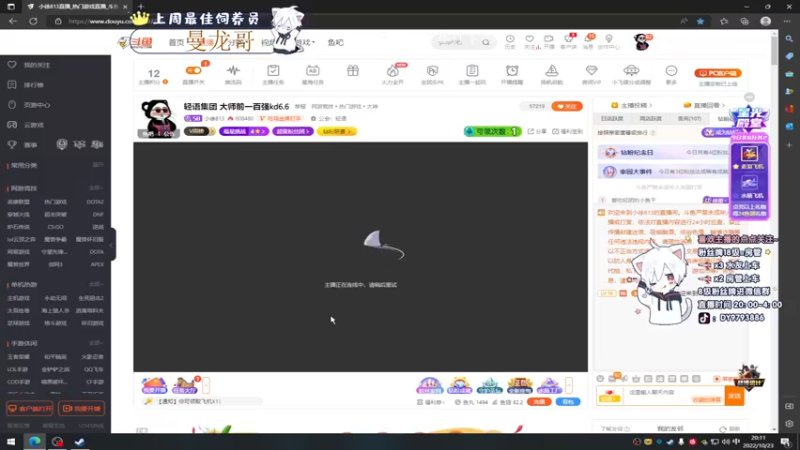The height and width of the screenshot is (450, 800).
Task: Click the UFO flying saucer icon
Action: coord(631,70)
